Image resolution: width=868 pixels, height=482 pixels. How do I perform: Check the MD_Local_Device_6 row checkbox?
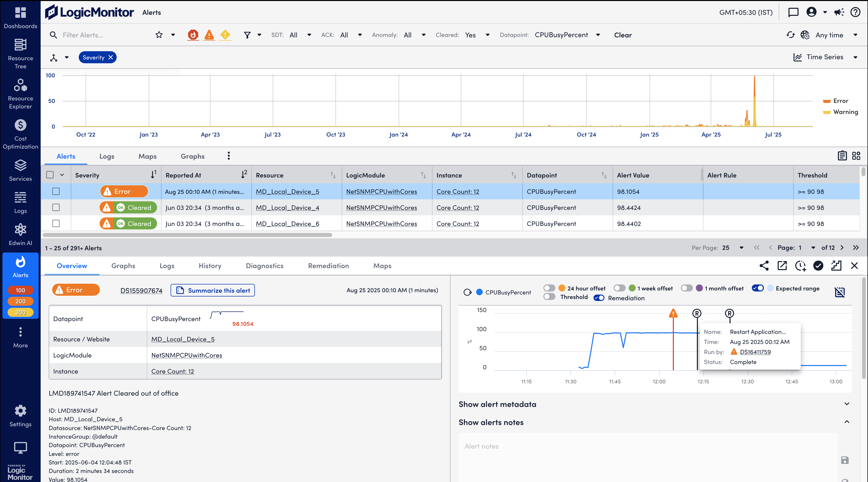point(56,224)
